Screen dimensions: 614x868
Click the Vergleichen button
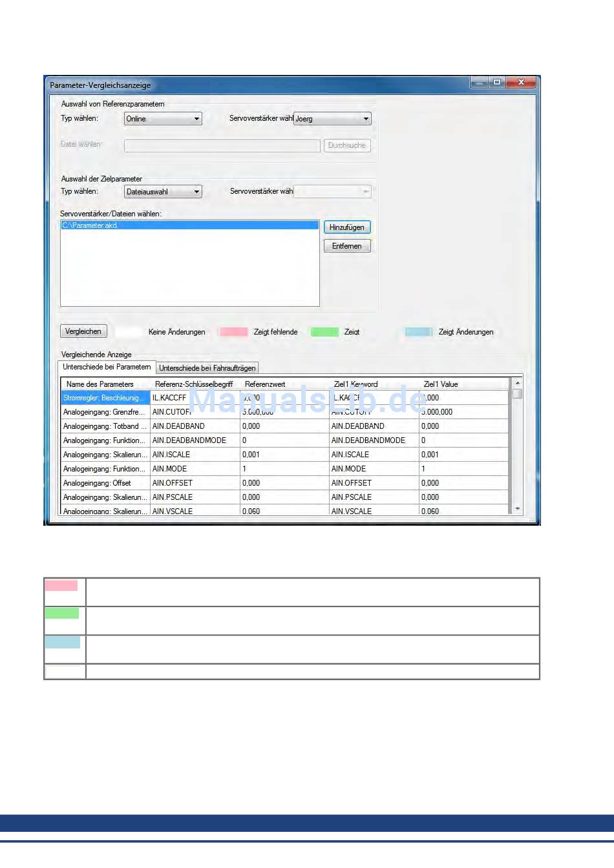point(83,331)
